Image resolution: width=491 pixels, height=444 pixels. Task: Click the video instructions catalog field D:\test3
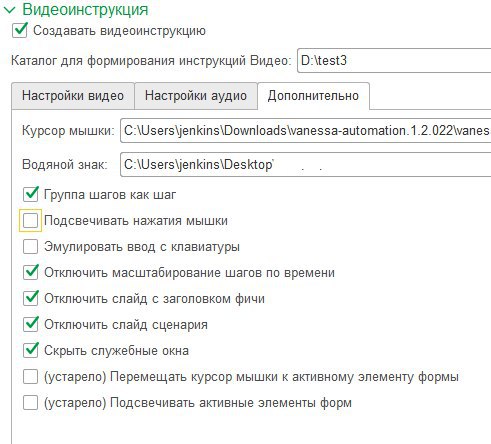point(394,60)
